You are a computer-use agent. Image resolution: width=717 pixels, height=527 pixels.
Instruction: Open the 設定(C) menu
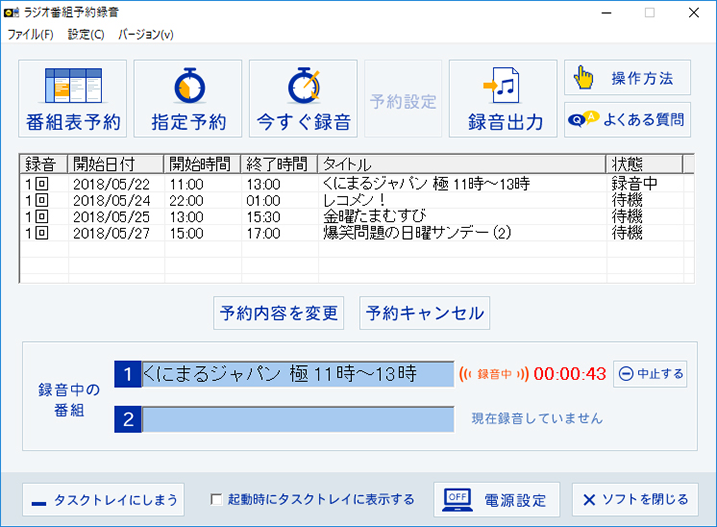coord(86,34)
